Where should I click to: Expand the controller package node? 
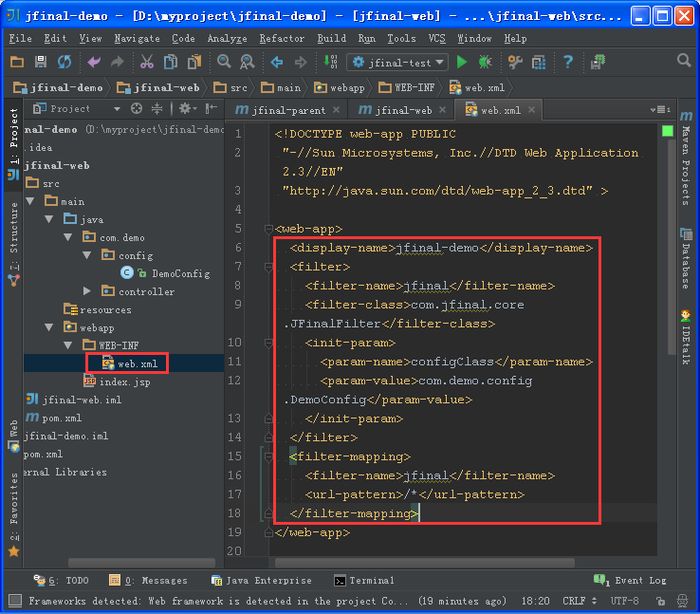pyautogui.click(x=87, y=291)
